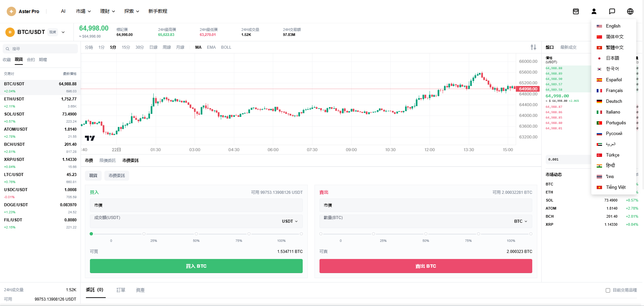Viewport: 644px width, 306px height.
Task: Click the orange BTC coin icon
Action: pos(10,32)
